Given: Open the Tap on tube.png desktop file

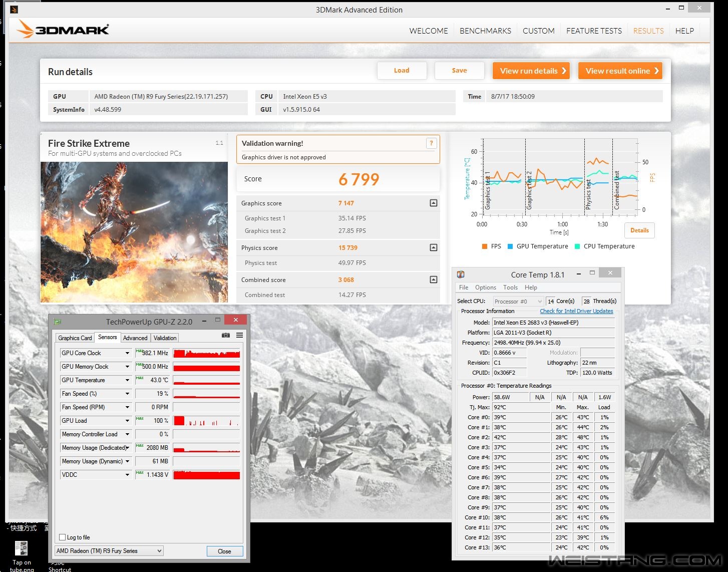Looking at the screenshot, I should (x=21, y=556).
